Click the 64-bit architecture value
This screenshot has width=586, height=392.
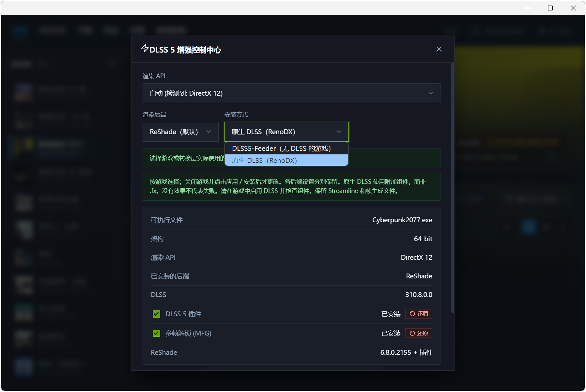(x=423, y=239)
